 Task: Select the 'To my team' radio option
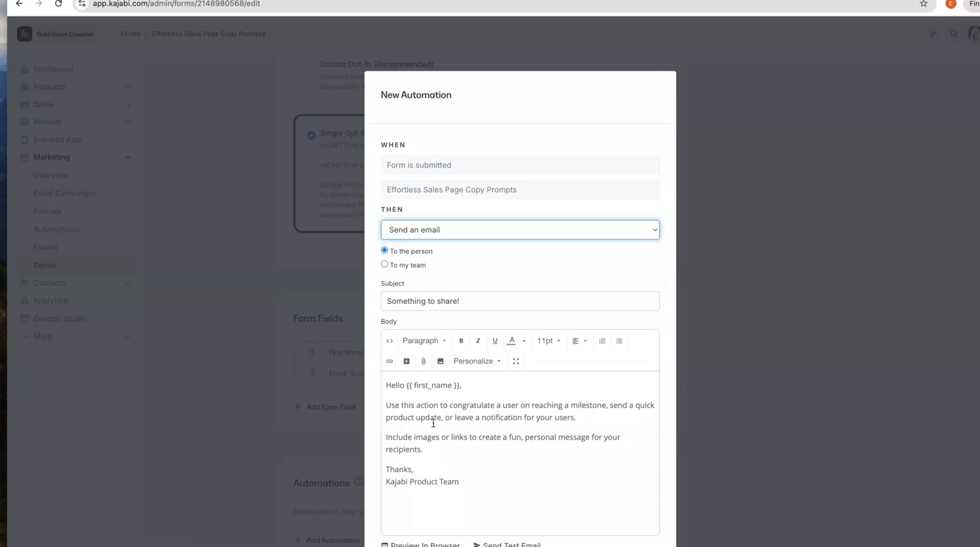point(384,264)
